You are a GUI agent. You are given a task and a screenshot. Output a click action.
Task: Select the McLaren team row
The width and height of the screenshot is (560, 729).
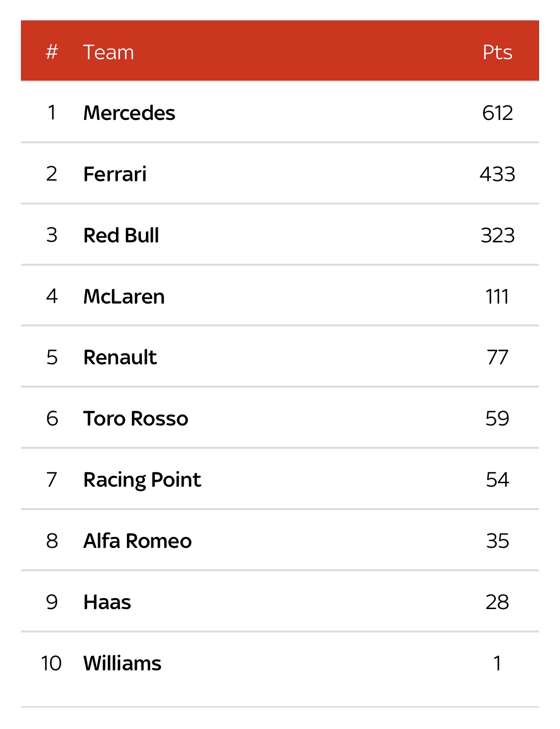tap(280, 296)
